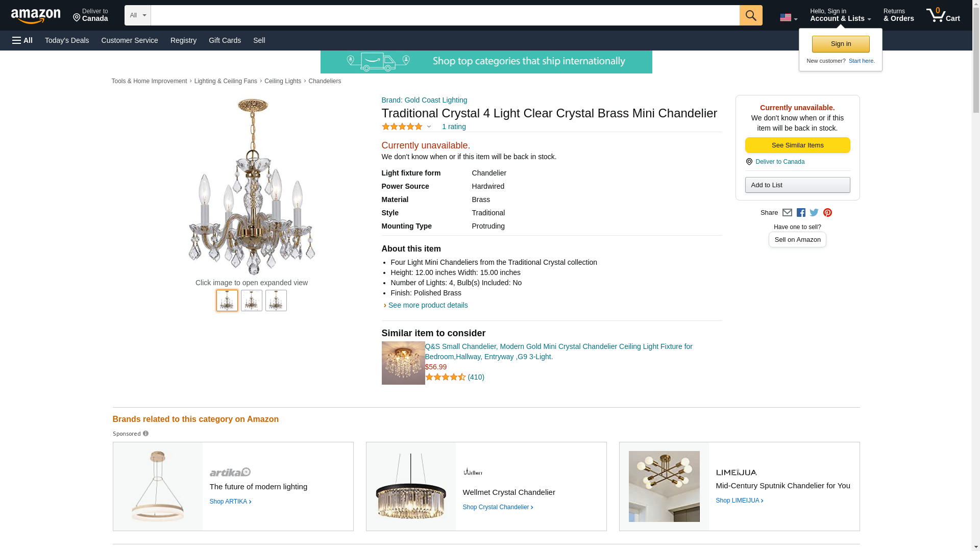This screenshot has width=980, height=551.
Task: Select the third chandelier thumbnail
Action: 276,301
